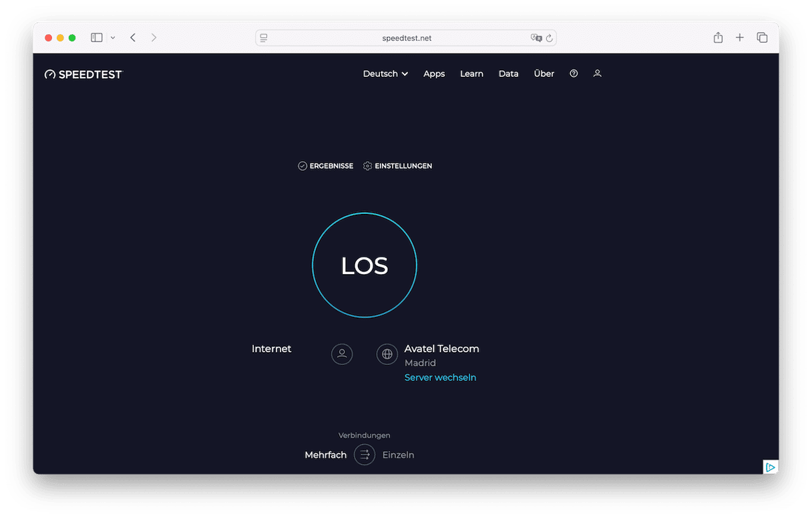Open the Data menu item
The width and height of the screenshot is (812, 518).
tap(508, 74)
